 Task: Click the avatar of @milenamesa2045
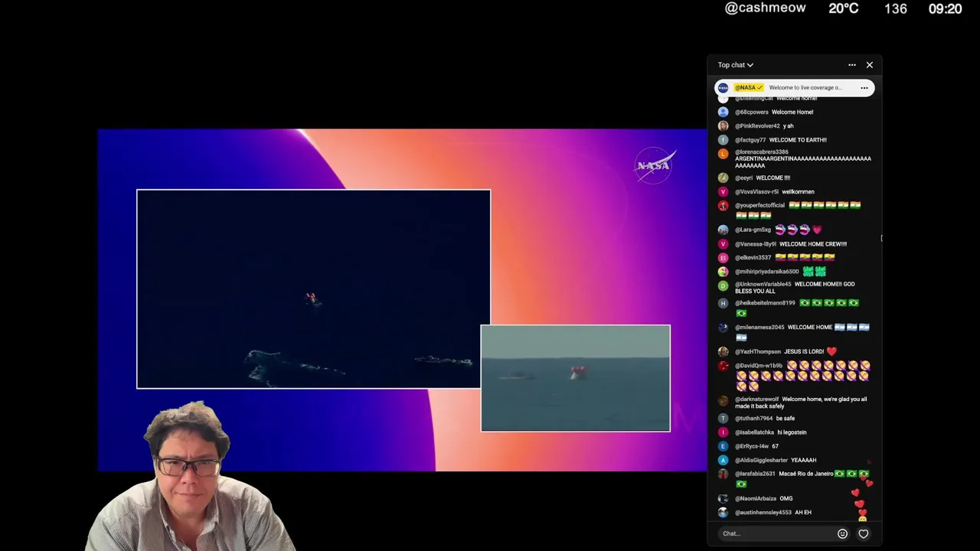coord(723,328)
